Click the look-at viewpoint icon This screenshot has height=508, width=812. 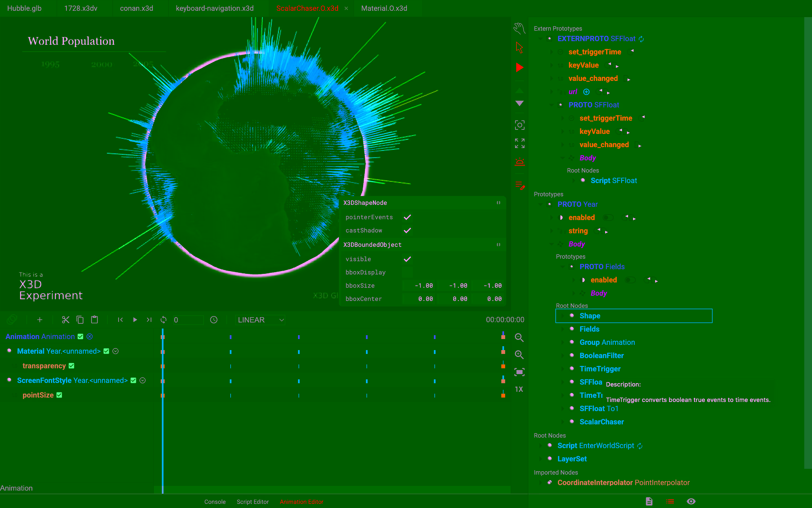click(x=519, y=125)
